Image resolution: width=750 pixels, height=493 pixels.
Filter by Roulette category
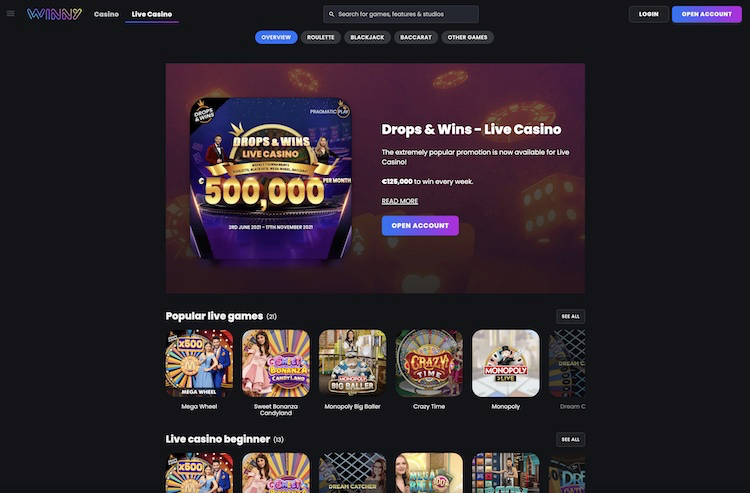320,37
